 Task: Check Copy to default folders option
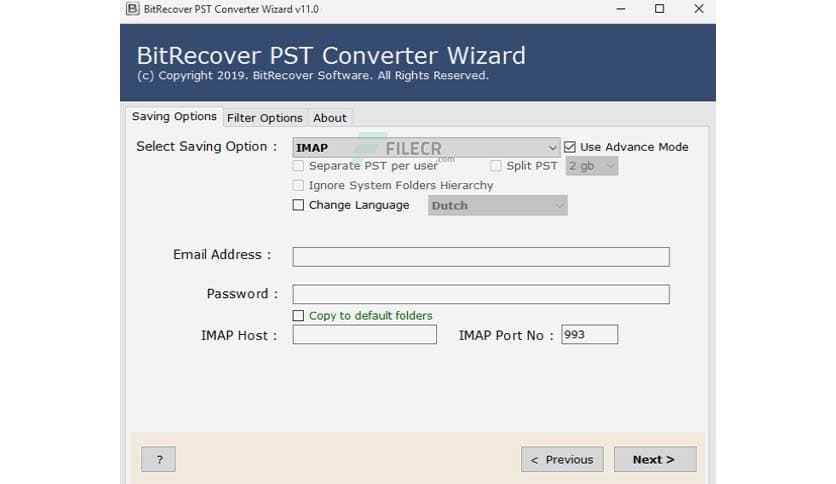point(298,316)
